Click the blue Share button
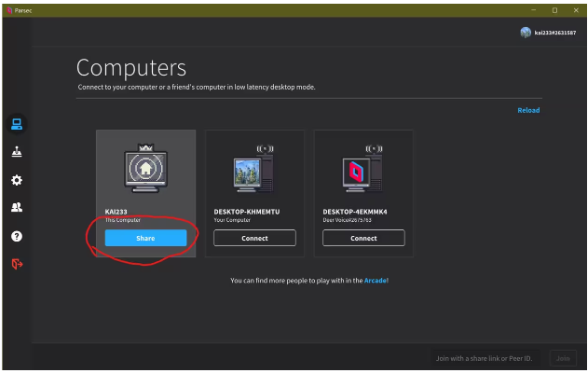 tap(146, 238)
